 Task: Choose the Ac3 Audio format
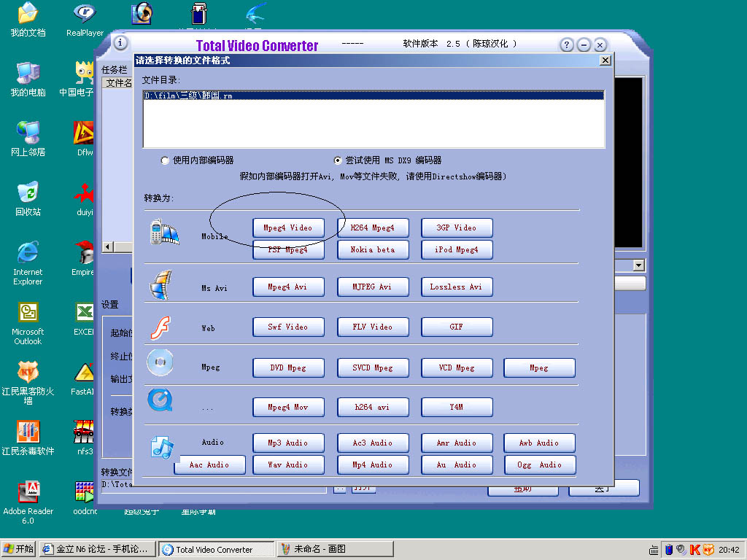tap(373, 443)
